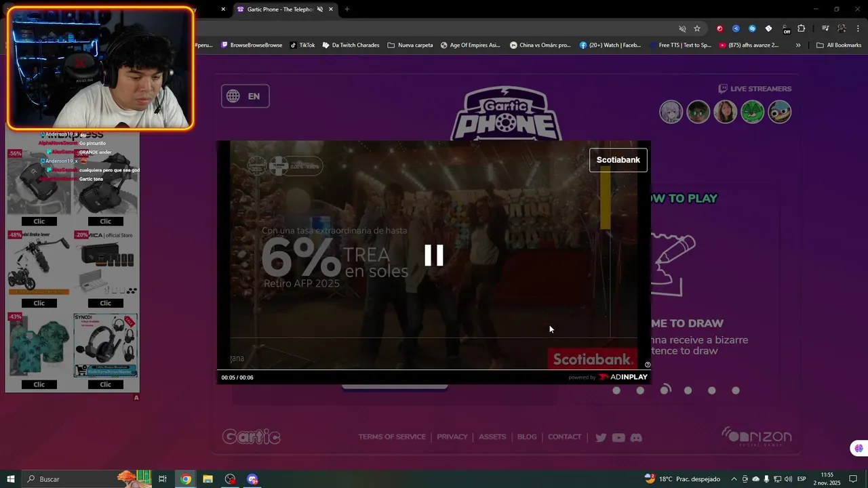This screenshot has width=868, height=488.
Task: Select first how-to-play carousel dot
Action: (616, 390)
